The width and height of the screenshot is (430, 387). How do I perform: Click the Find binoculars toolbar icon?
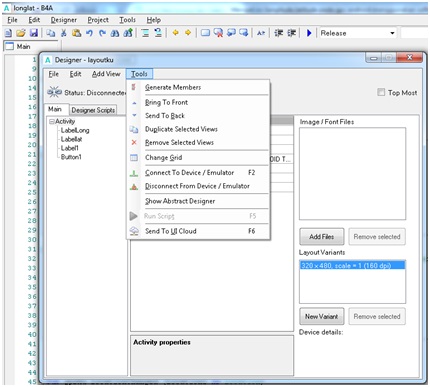coord(115,33)
